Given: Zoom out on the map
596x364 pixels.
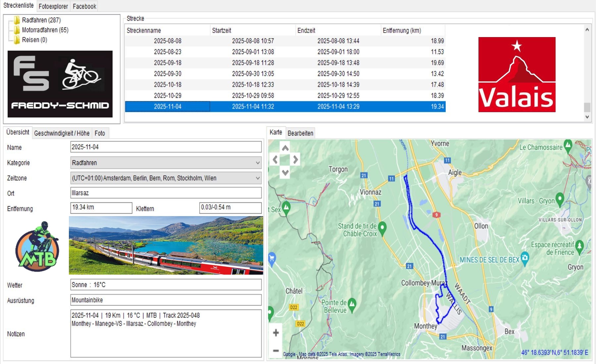Looking at the screenshot, I should [x=275, y=350].
